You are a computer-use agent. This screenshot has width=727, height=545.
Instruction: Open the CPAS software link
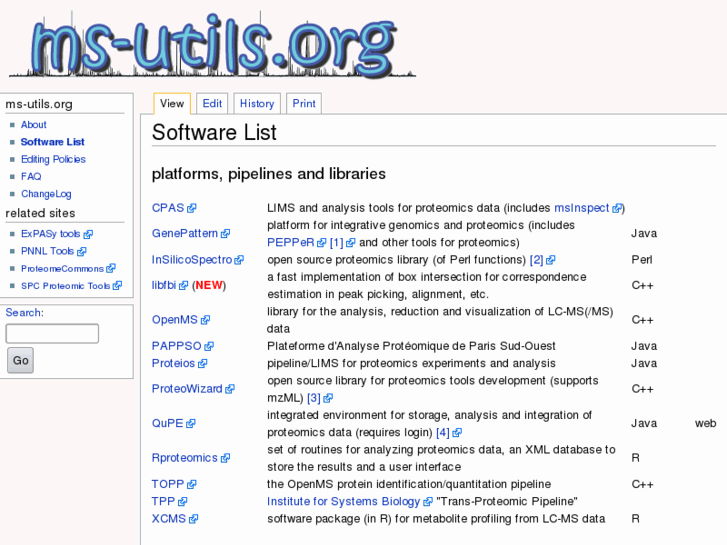(168, 208)
